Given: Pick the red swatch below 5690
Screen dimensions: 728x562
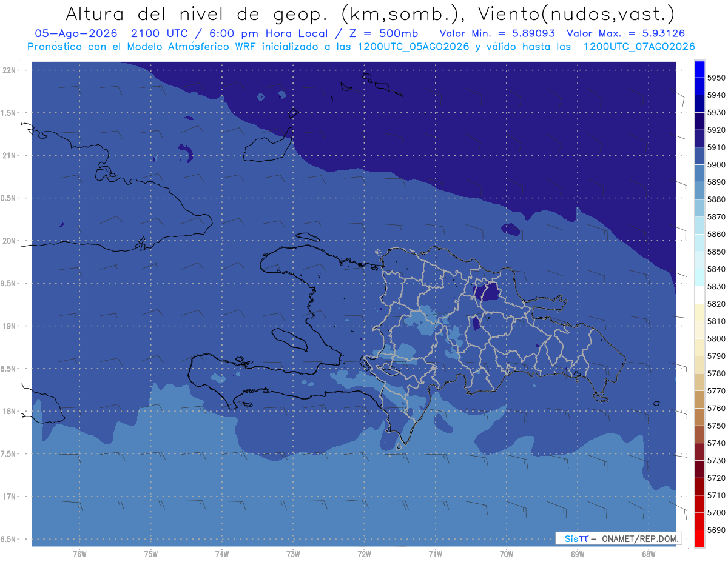Looking at the screenshot, I should (699, 538).
